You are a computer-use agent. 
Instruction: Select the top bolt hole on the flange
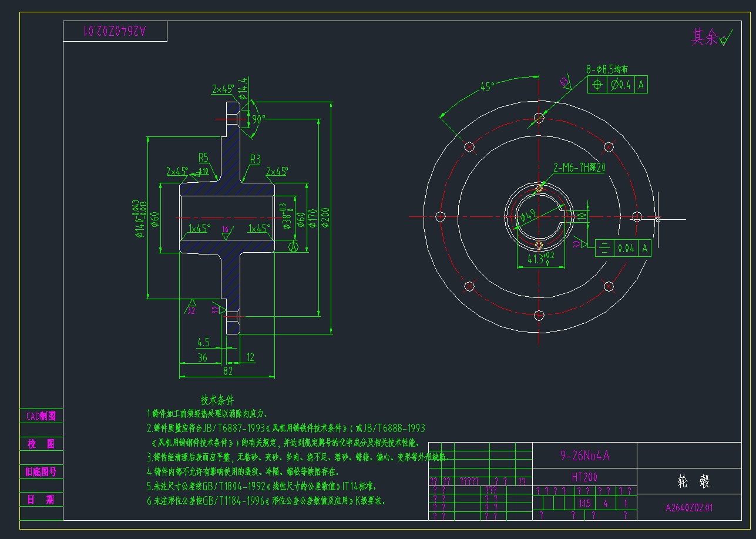539,118
